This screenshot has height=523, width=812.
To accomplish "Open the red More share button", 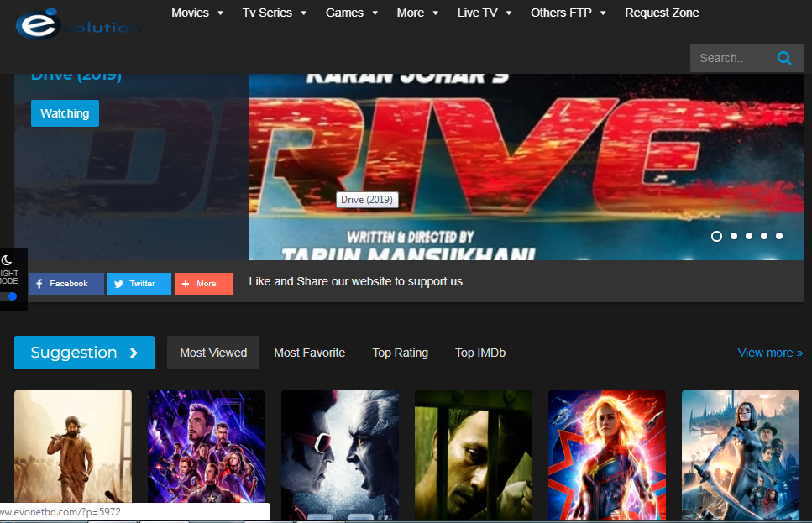I will pos(204,284).
